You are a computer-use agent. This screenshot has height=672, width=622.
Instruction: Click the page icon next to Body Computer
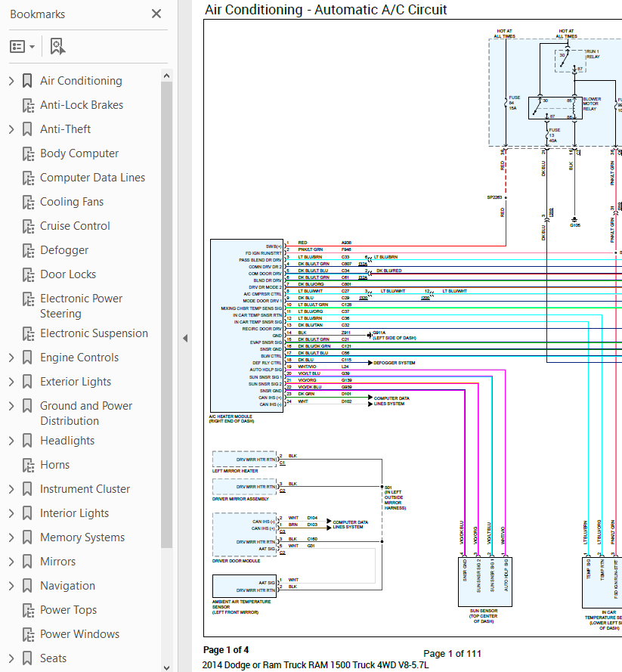point(27,153)
